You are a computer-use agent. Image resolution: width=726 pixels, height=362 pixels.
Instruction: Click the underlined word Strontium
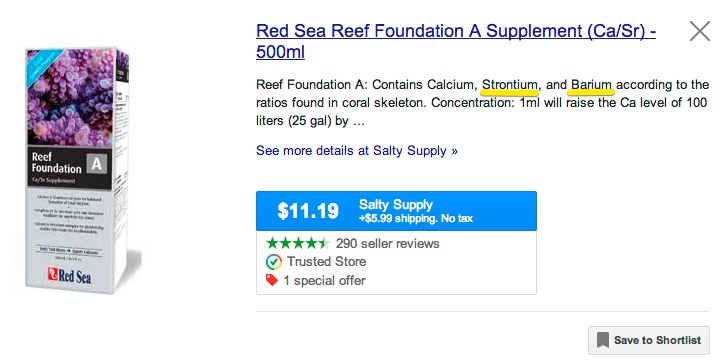click(x=510, y=85)
